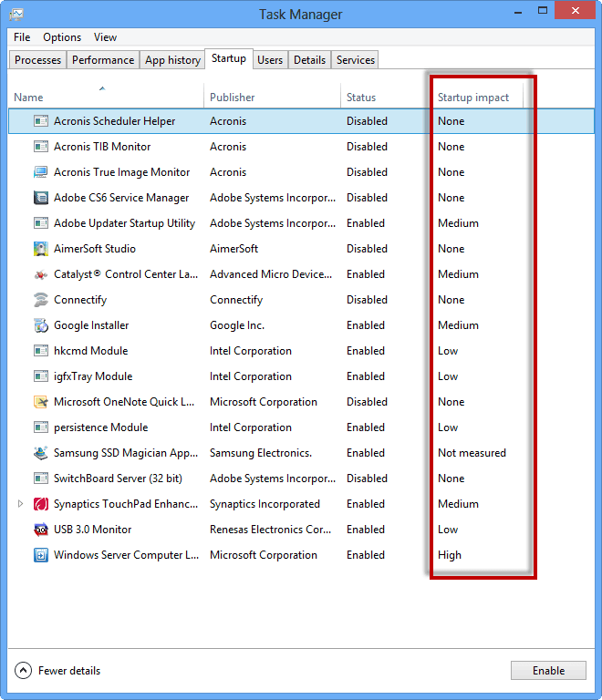Viewport: 602px width, 700px height.
Task: Click Synaptics Incorporated publisher cell
Action: (265, 504)
